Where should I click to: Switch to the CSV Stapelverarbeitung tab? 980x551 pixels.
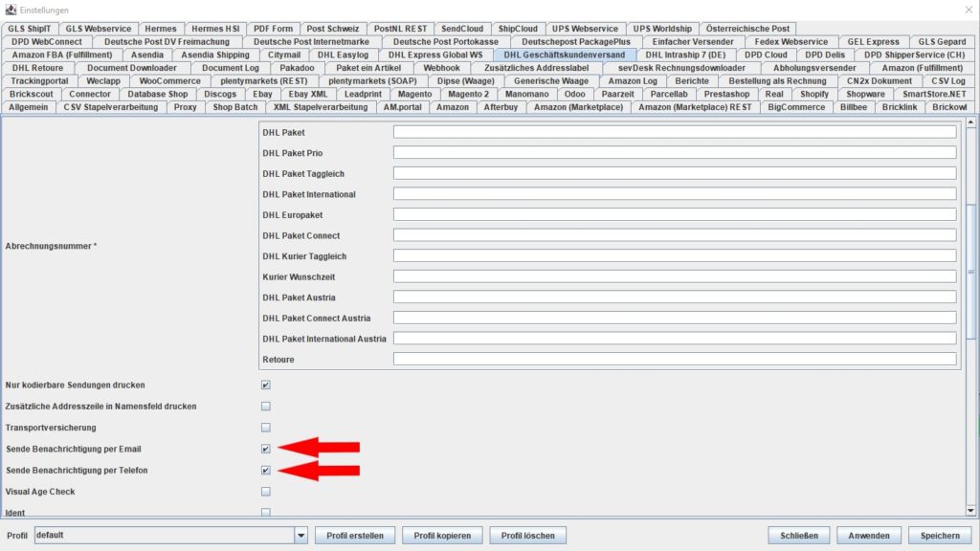(111, 107)
